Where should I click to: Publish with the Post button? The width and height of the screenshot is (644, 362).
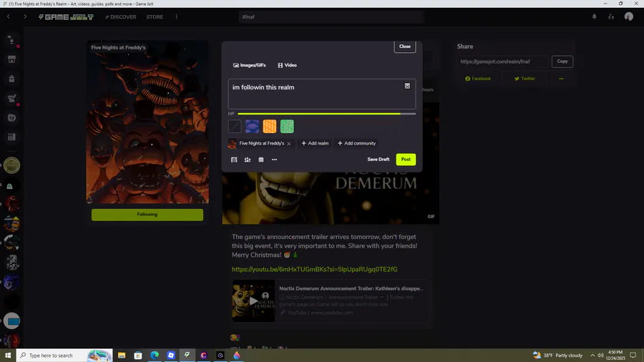pyautogui.click(x=406, y=160)
